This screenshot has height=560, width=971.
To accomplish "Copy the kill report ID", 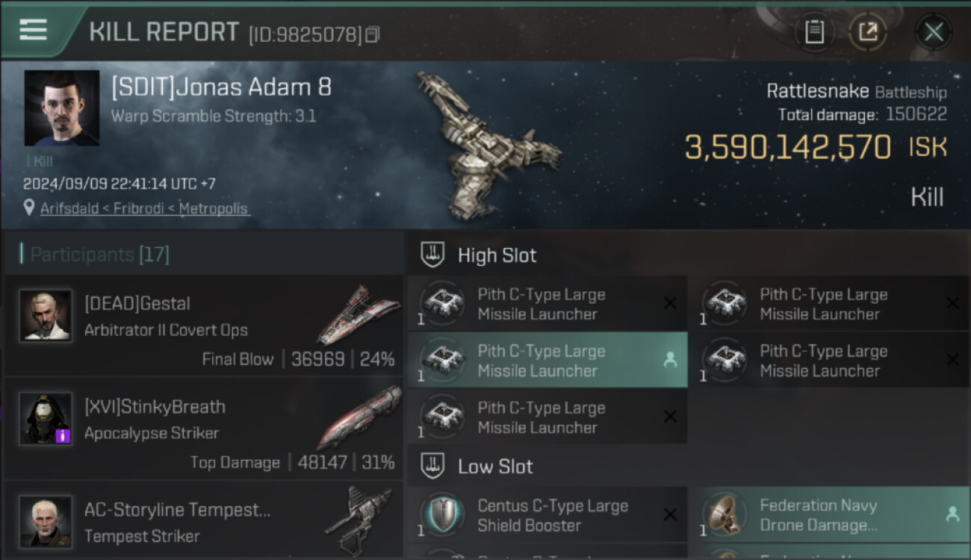I will [373, 34].
